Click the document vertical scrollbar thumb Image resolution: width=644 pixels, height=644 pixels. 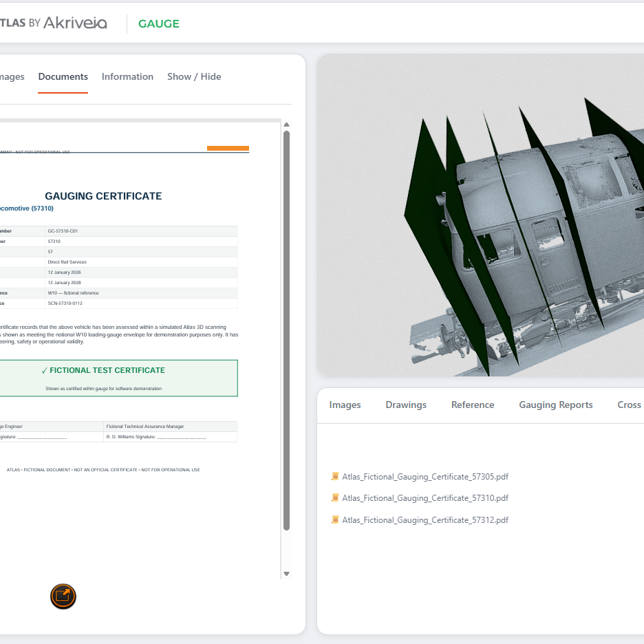[x=287, y=331]
